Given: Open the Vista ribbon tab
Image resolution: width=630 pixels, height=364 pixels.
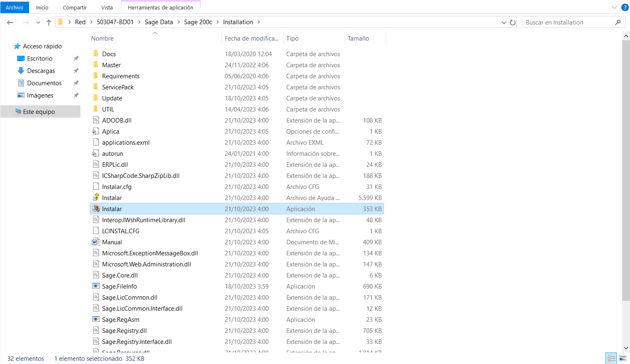Looking at the screenshot, I should click(x=107, y=7).
